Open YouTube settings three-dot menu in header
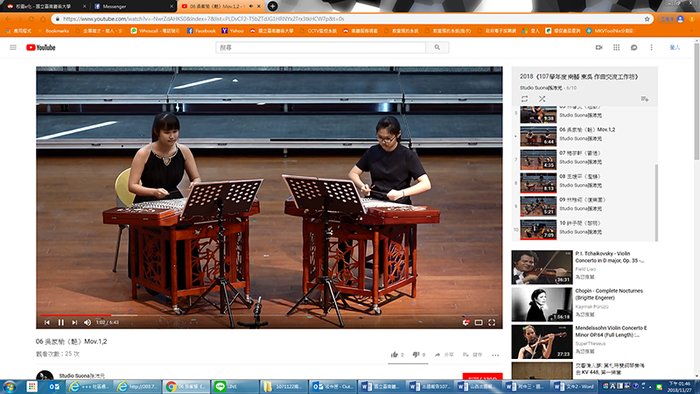 [651, 47]
